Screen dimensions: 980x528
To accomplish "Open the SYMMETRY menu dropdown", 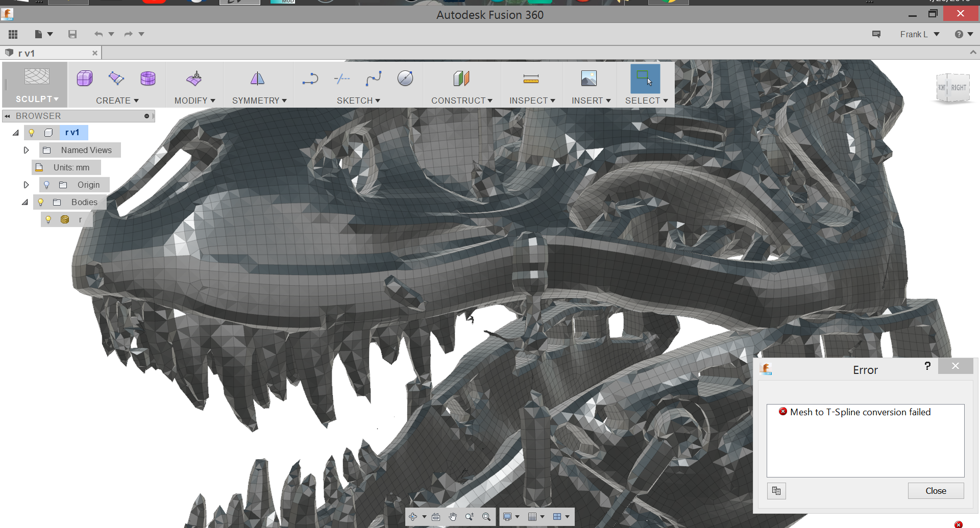I will pos(259,100).
